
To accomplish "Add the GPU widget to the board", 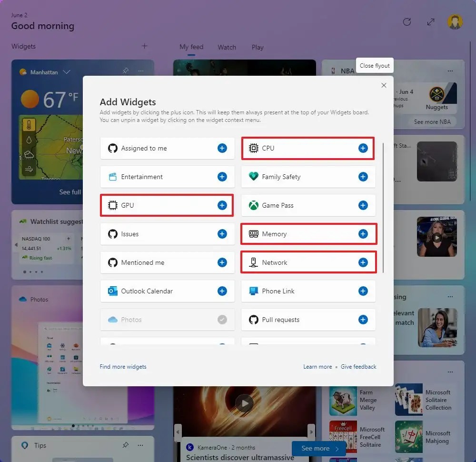I will 222,205.
